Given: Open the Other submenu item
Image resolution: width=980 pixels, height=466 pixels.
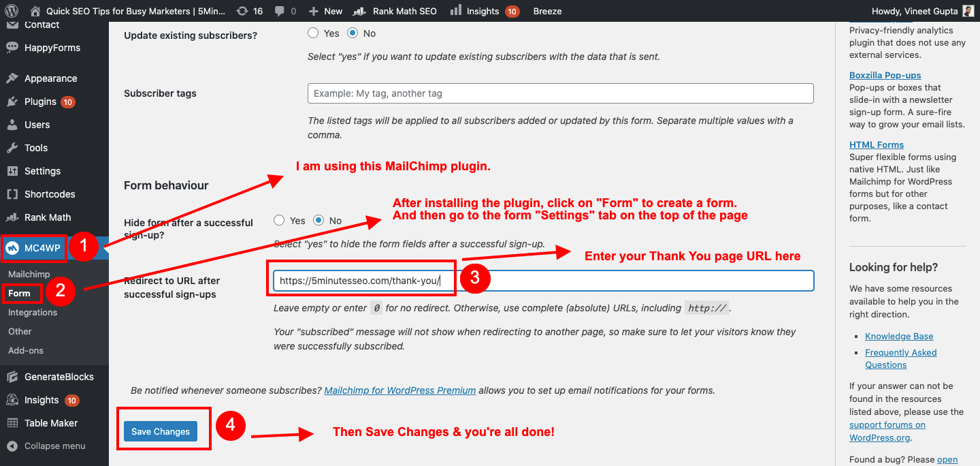Looking at the screenshot, I should [20, 331].
